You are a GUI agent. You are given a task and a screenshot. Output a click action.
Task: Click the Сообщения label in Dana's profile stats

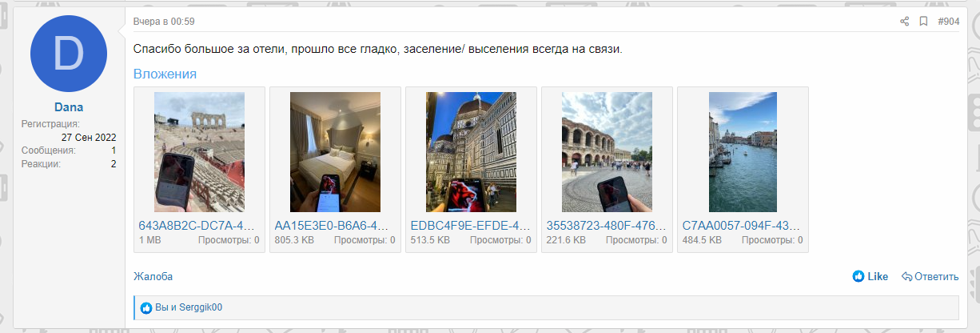[x=48, y=150]
